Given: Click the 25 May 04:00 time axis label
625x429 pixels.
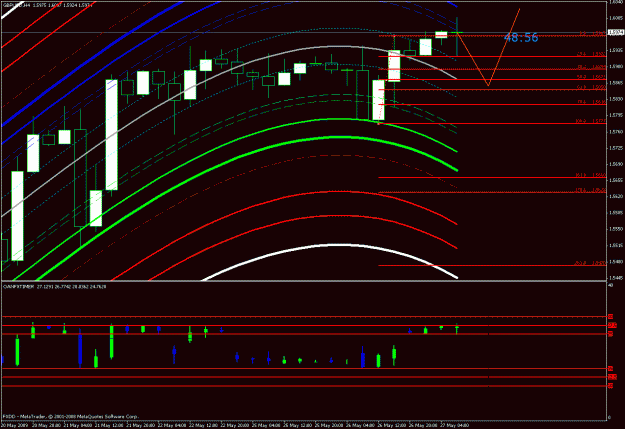Looking at the screenshot, I should click(x=266, y=425).
